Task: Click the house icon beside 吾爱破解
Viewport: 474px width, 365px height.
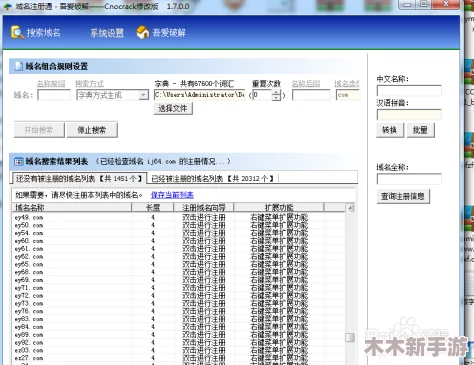Action: coord(143,32)
